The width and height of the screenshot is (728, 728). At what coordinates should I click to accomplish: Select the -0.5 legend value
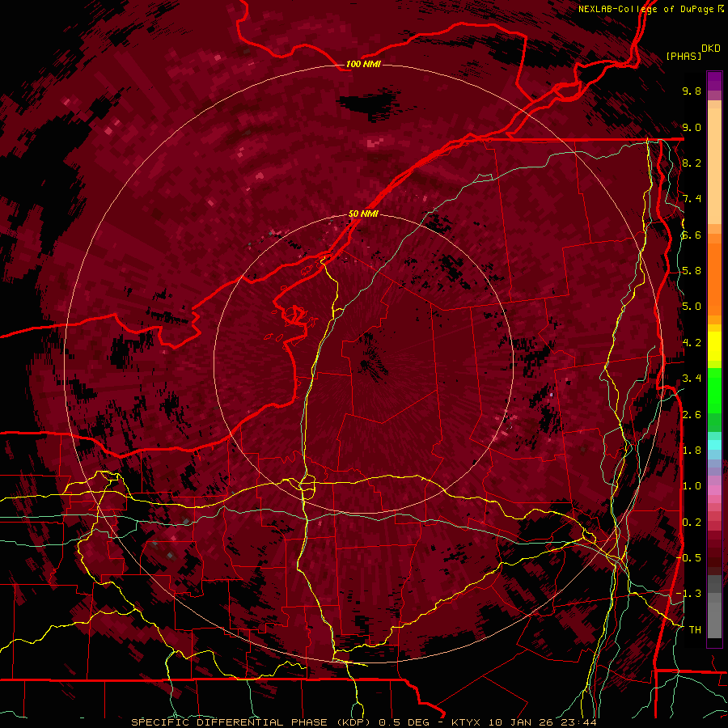click(x=688, y=558)
